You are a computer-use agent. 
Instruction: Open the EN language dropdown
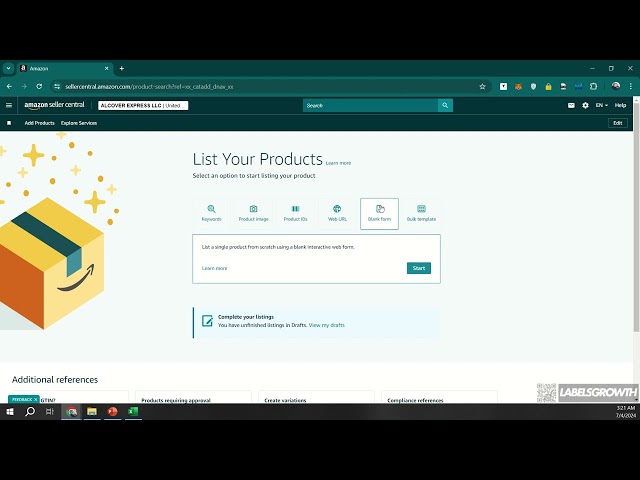coord(601,105)
